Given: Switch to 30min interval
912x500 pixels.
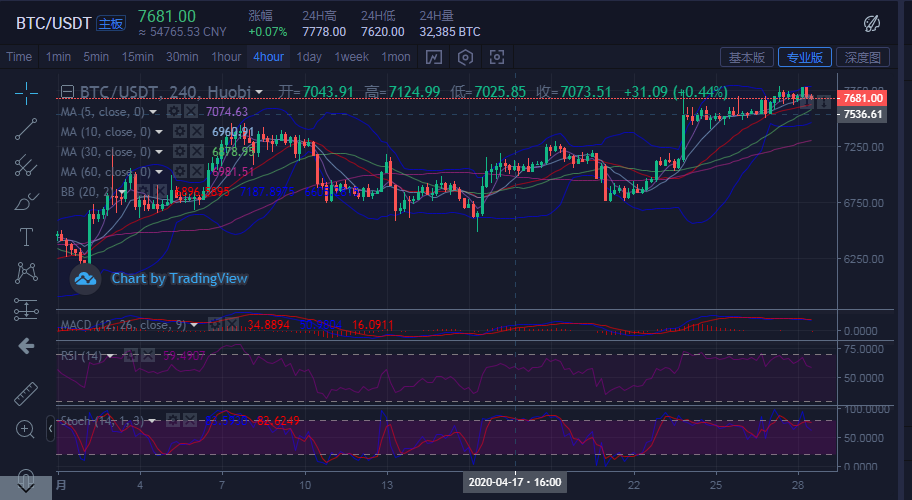Looking at the screenshot, I should point(182,57).
